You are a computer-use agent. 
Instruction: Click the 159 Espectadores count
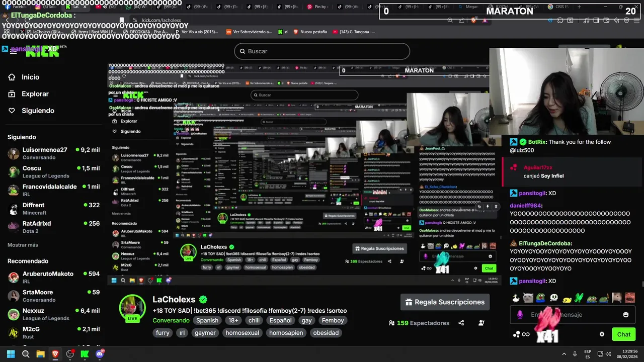click(419, 323)
